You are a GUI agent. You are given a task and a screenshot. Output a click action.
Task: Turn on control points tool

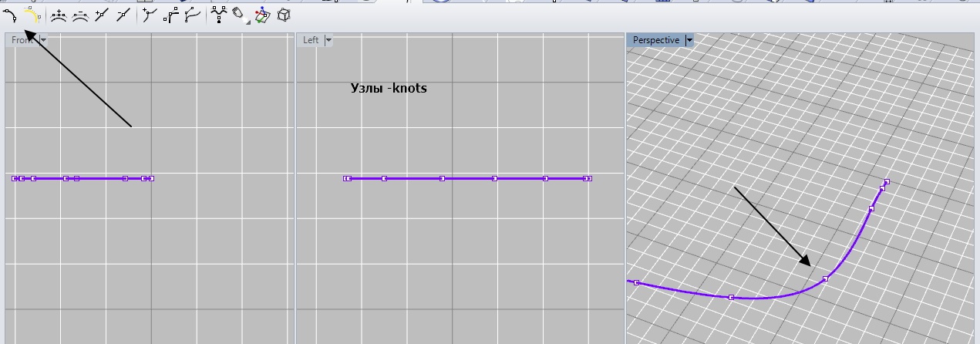pyautogui.click(x=10, y=15)
